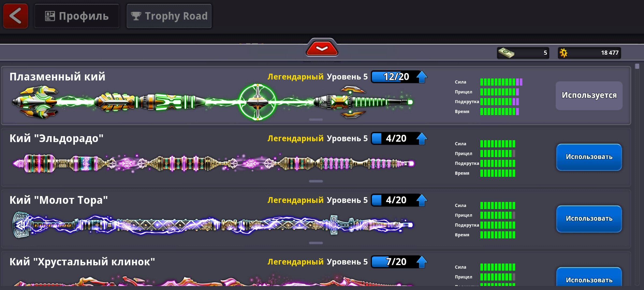The height and width of the screenshot is (290, 644).
Task: Click Использовать for Кий "Молот Тора"
Action: click(x=589, y=219)
